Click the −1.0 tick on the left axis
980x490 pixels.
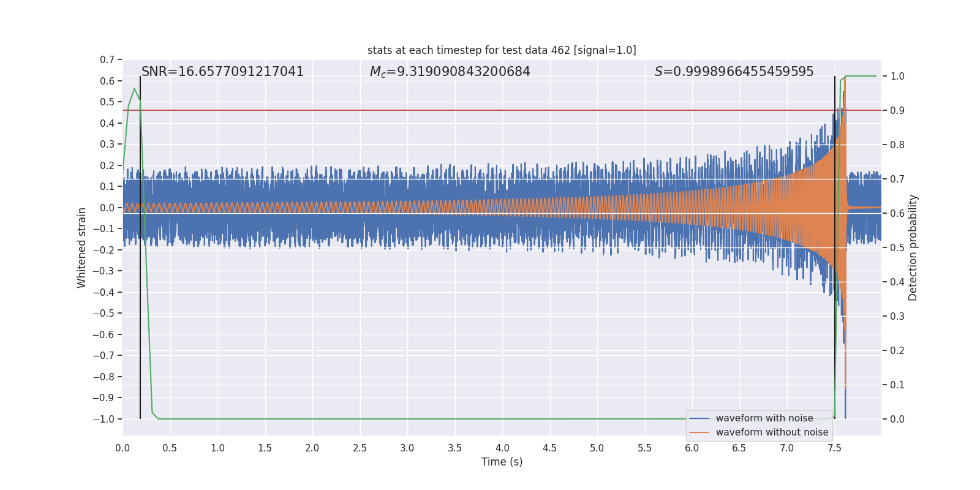pos(104,419)
